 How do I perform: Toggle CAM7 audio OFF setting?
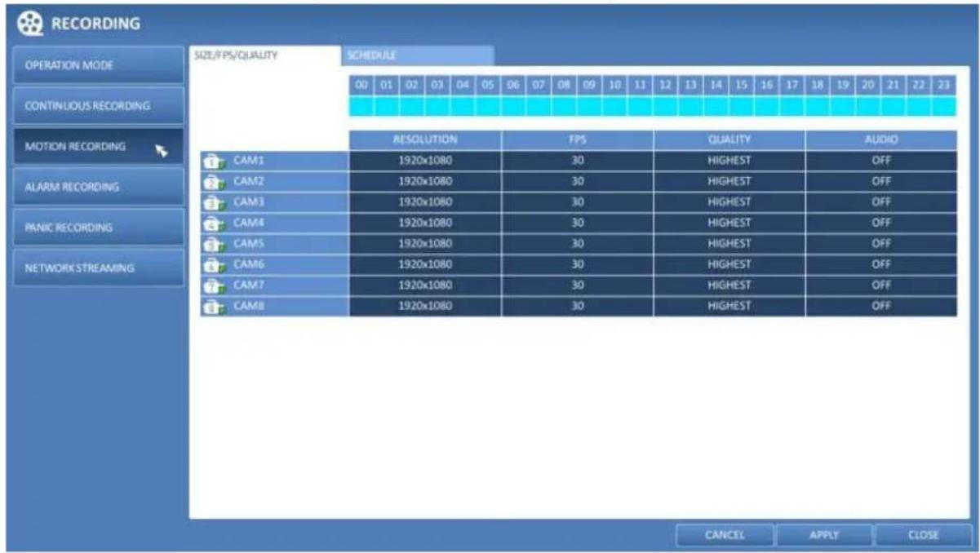click(x=881, y=285)
